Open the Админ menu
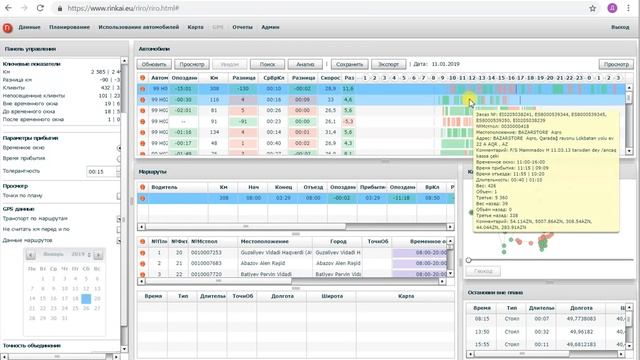The width and height of the screenshot is (640, 360). coord(270,27)
